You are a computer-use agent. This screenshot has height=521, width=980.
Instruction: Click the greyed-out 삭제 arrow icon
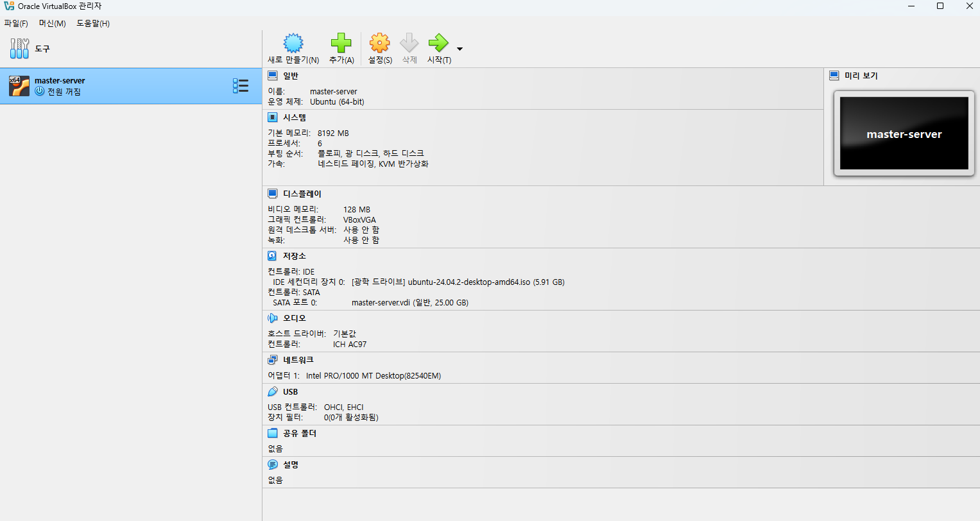[x=409, y=43]
